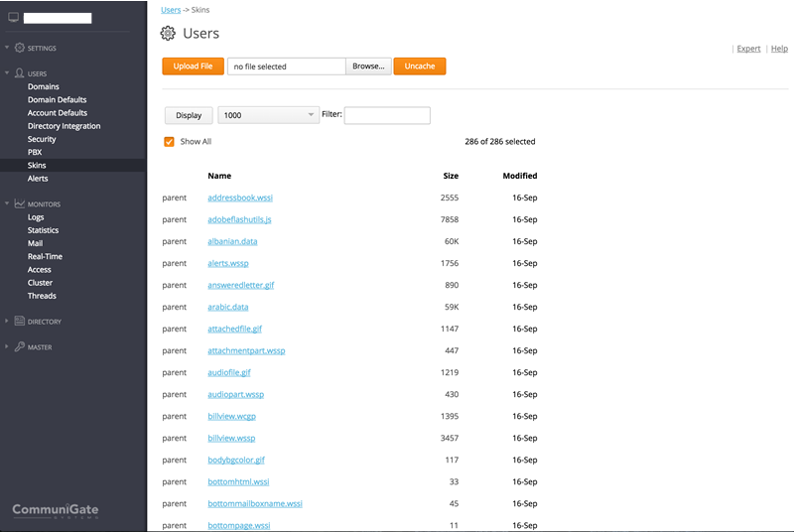Click the CommuniGate Systems logo
This screenshot has height=532, width=794.
(x=56, y=511)
